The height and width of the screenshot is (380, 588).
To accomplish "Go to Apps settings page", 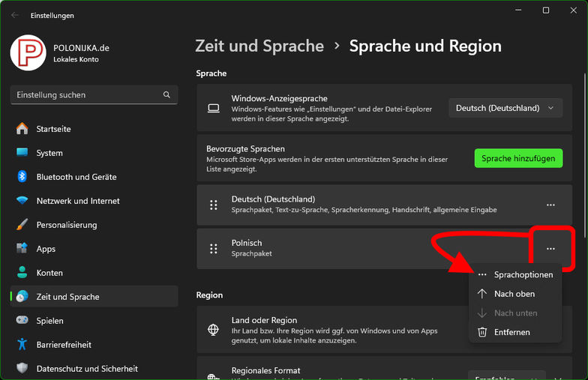I will [x=46, y=249].
